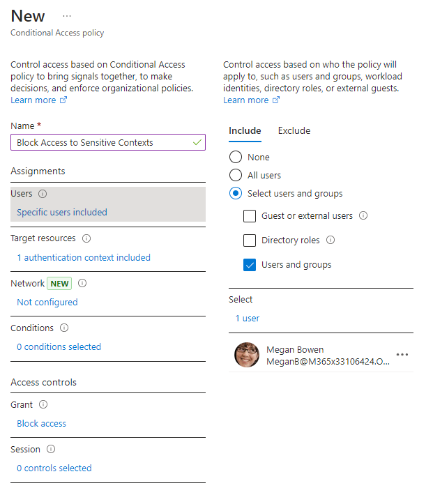Enable the Directory roles checkbox
433x504 pixels.
tap(250, 240)
